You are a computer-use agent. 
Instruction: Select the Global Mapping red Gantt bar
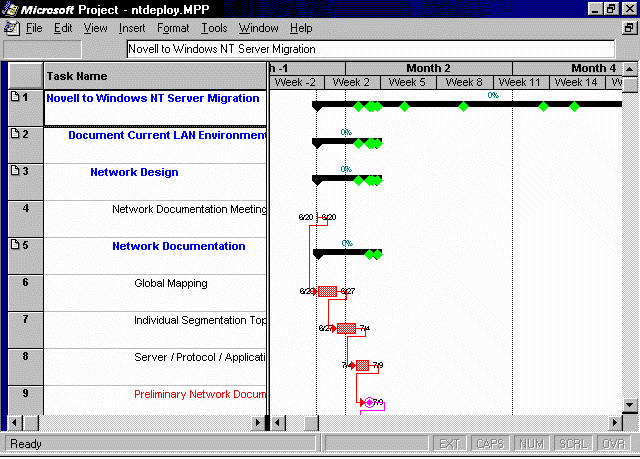pyautogui.click(x=327, y=291)
